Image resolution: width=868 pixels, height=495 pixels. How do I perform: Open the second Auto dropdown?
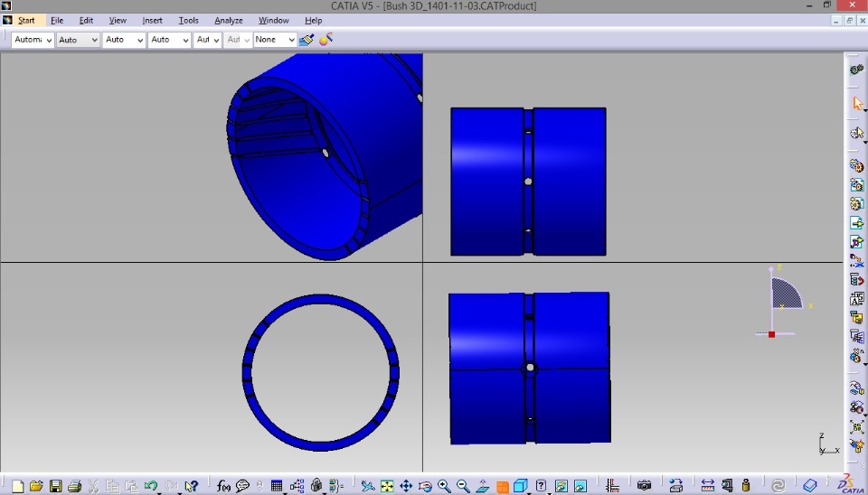coord(78,40)
